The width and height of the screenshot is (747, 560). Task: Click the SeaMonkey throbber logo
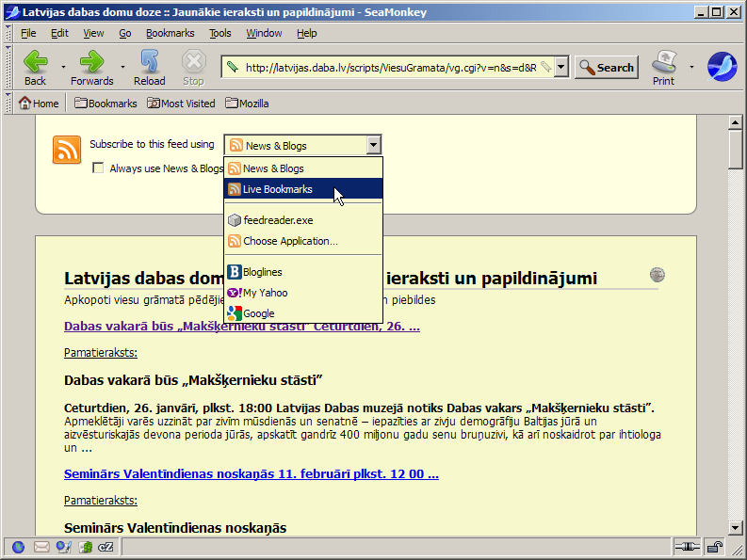tap(722, 67)
